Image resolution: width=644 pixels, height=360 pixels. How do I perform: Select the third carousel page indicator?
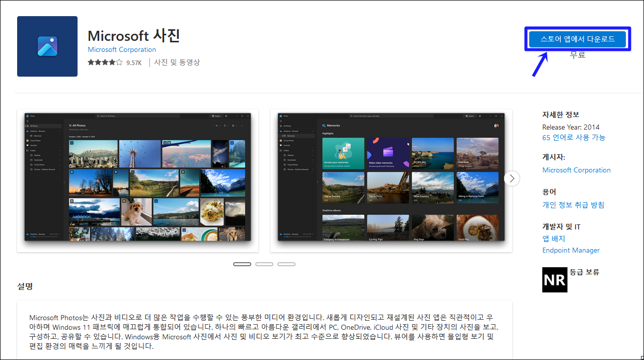[287, 264]
